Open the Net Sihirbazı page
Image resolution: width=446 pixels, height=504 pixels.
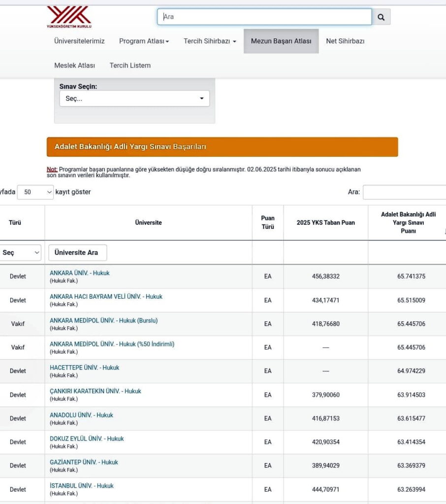pyautogui.click(x=345, y=41)
